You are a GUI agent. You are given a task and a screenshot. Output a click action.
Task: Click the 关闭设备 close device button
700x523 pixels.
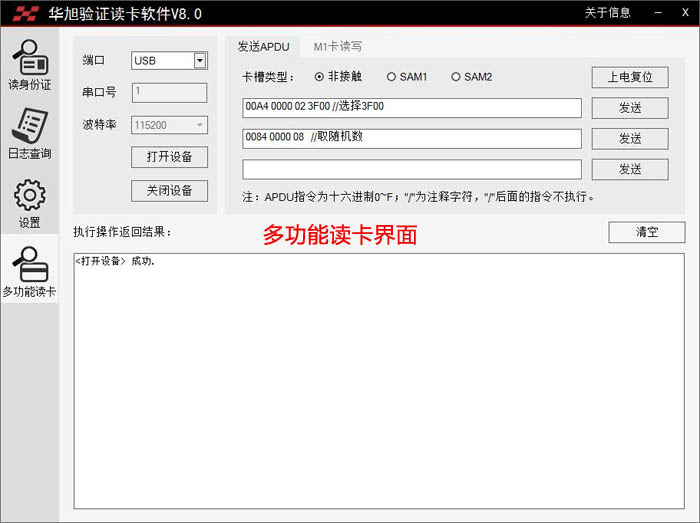[169, 190]
